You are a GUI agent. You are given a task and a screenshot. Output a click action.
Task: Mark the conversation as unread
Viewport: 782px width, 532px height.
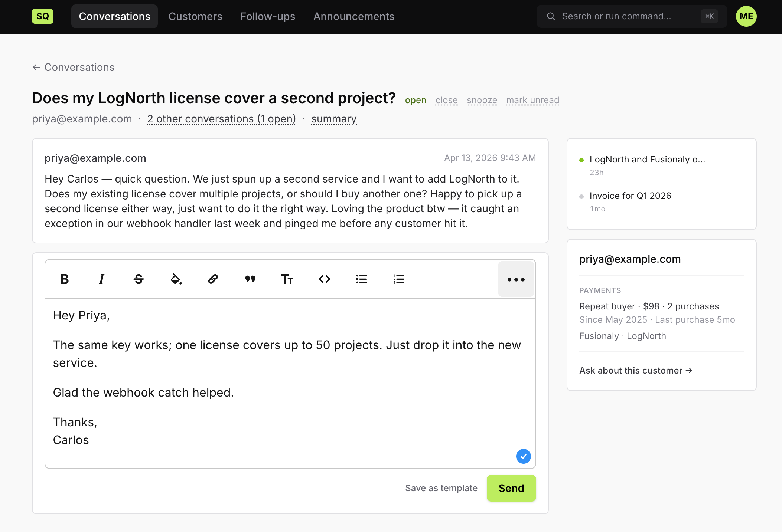click(532, 100)
